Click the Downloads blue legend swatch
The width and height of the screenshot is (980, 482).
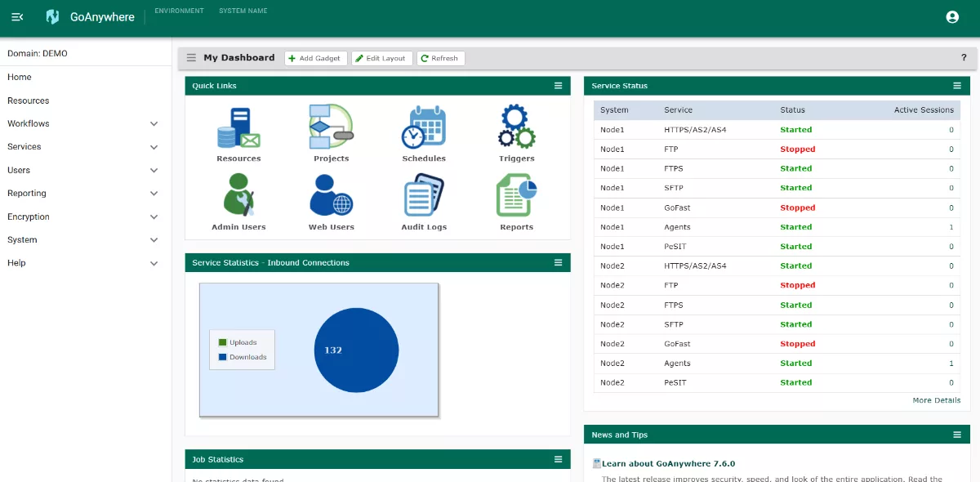coord(222,357)
